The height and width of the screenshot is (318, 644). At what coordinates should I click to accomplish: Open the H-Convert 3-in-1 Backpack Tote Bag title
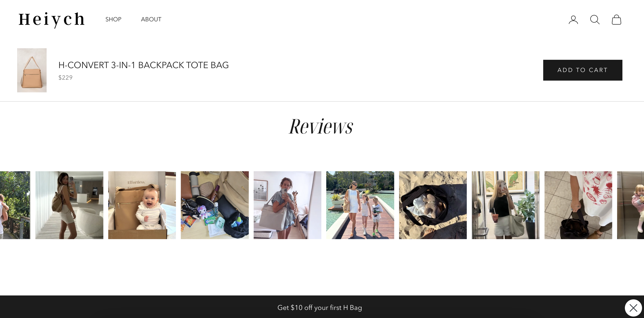[143, 65]
